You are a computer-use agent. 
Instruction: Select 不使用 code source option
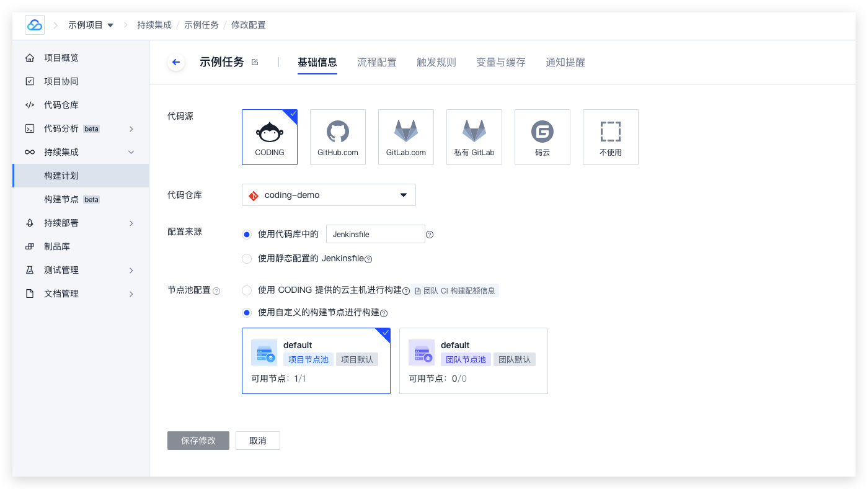611,137
